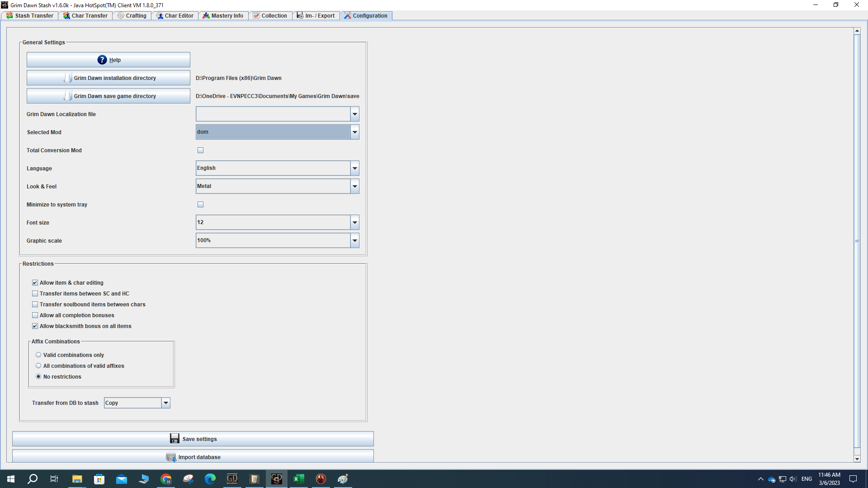Open network settings from the system tray
Image resolution: width=868 pixels, height=488 pixels.
[x=783, y=479]
